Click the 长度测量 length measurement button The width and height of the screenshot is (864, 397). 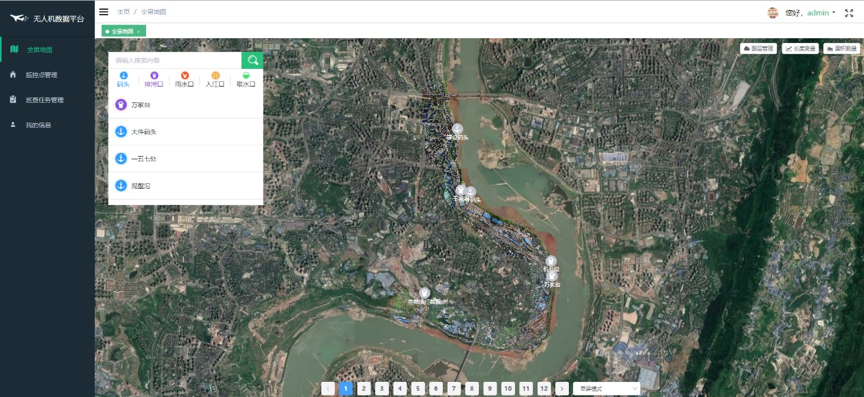(x=800, y=49)
